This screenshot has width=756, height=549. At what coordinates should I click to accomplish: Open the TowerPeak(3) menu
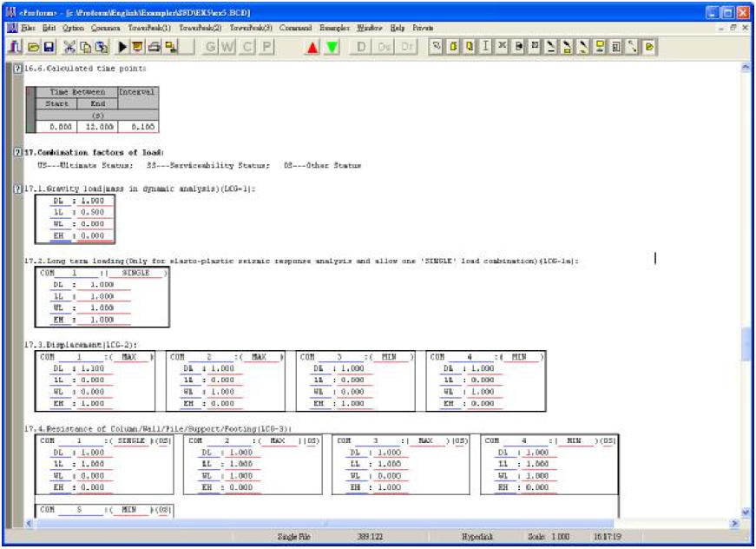tap(251, 28)
